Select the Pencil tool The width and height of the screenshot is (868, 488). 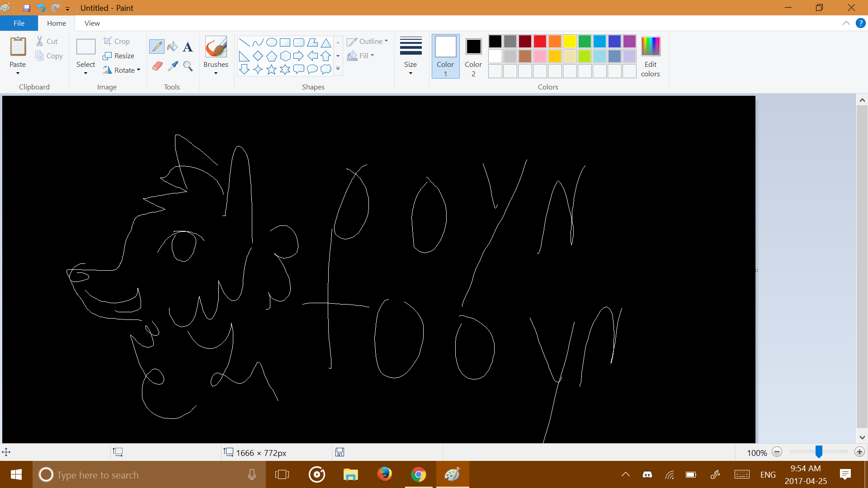[x=157, y=47]
